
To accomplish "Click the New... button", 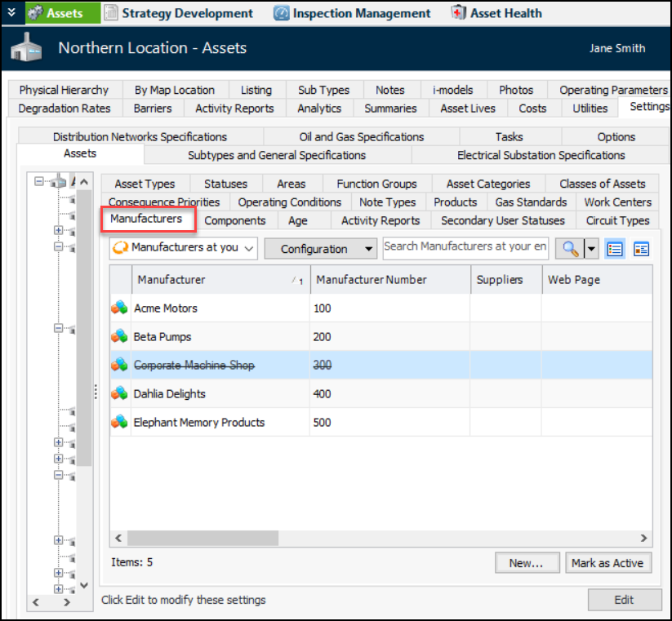I will click(x=527, y=563).
